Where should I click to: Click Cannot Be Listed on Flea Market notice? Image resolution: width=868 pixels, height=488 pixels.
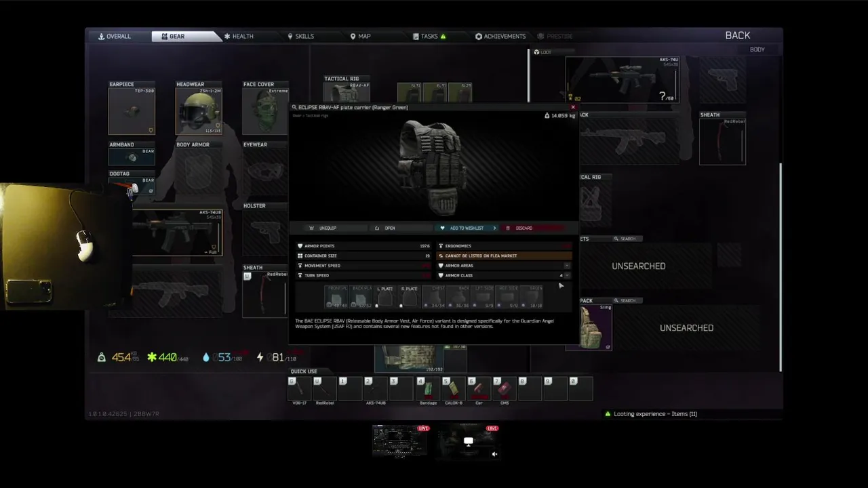point(505,256)
